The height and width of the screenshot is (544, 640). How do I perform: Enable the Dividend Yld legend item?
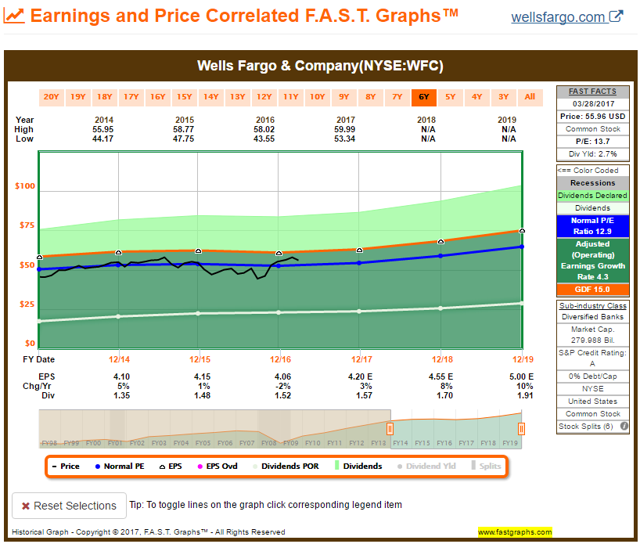click(427, 466)
